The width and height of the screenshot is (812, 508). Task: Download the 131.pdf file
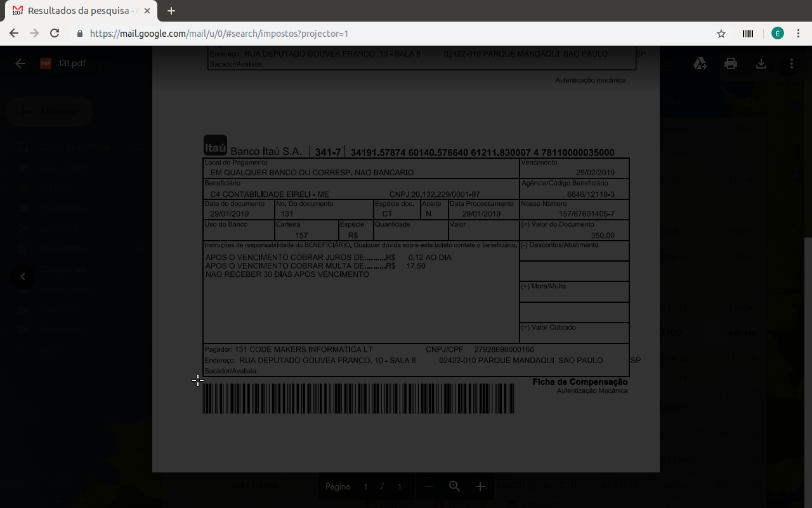pos(761,63)
